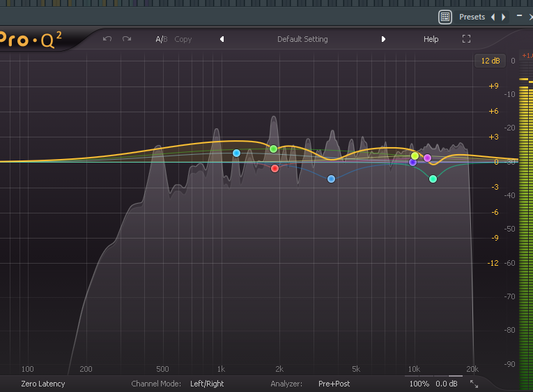This screenshot has width=533, height=392.
Task: Toggle A/B comparison state
Action: click(161, 39)
